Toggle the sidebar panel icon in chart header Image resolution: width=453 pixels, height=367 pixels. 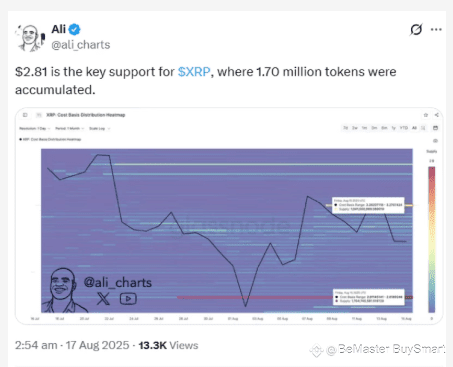coord(25,115)
